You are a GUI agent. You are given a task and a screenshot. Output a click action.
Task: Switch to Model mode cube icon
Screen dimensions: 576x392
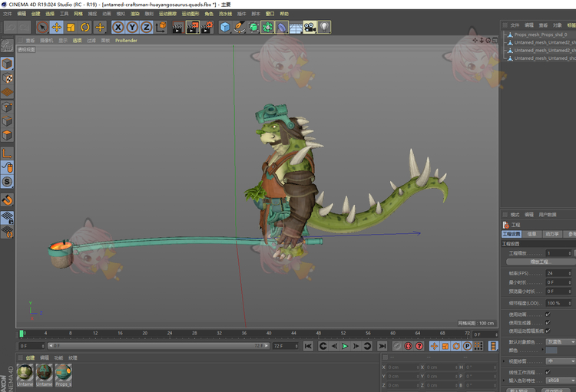8,64
